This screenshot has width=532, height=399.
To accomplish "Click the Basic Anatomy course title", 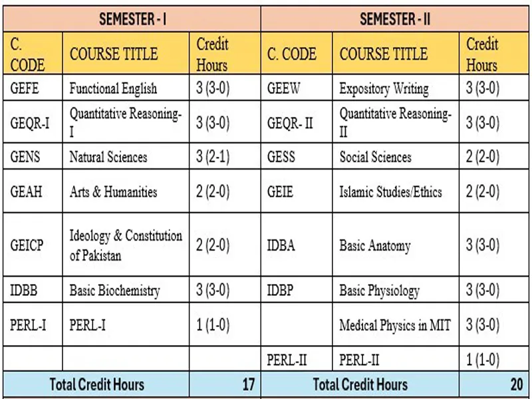I will 374,245.
